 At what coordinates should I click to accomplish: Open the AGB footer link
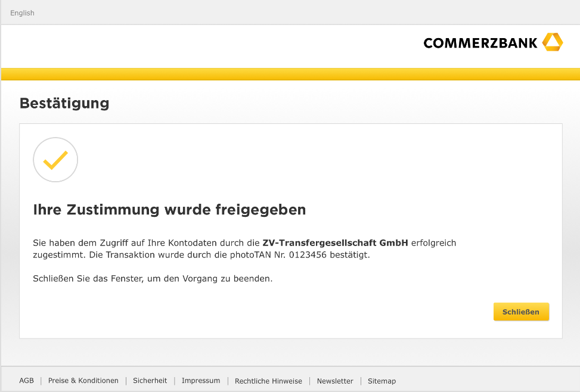[x=27, y=381]
